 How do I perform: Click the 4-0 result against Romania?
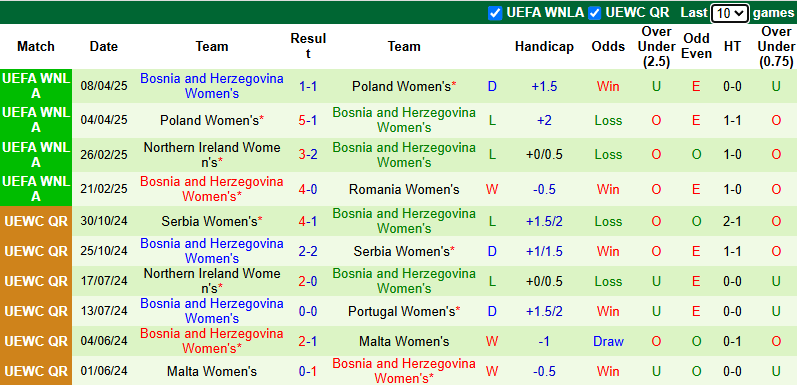coord(308,189)
